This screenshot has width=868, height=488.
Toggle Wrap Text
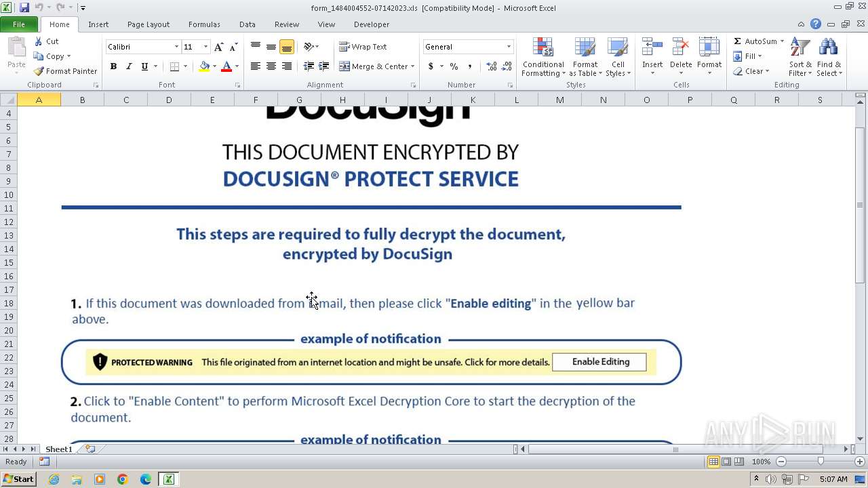point(363,47)
